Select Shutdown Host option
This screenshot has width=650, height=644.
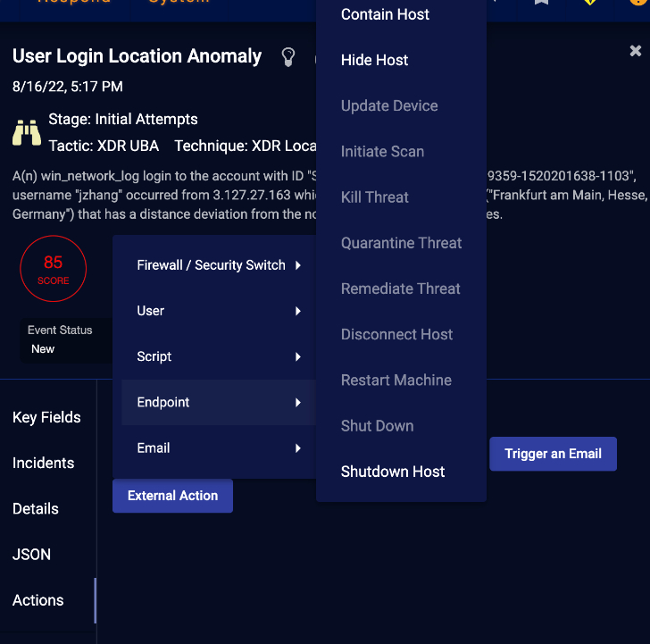point(393,472)
